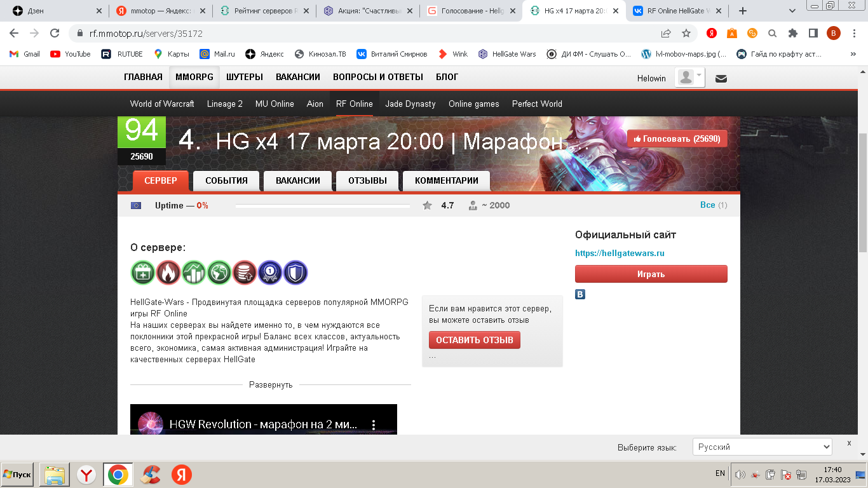The width and height of the screenshot is (868, 488).
Task: Switch to the ОТЗЫВЫ tab
Action: tap(367, 180)
